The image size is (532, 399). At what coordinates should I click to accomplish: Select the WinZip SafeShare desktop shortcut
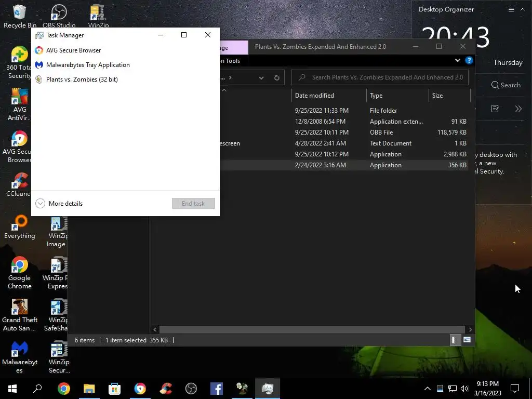(56, 315)
